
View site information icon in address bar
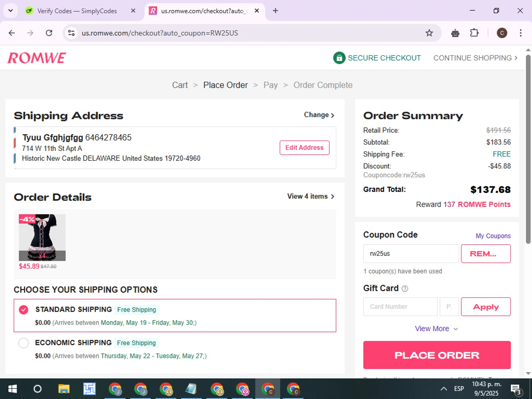pyautogui.click(x=71, y=33)
